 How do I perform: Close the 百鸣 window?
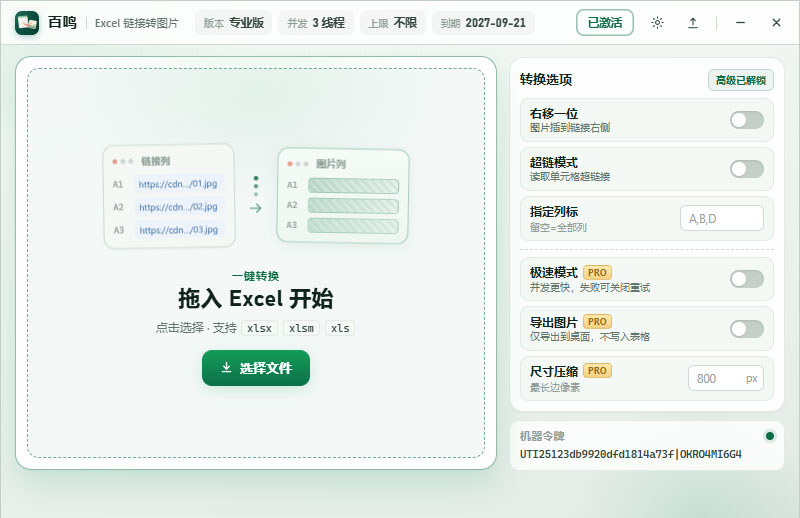tap(776, 23)
